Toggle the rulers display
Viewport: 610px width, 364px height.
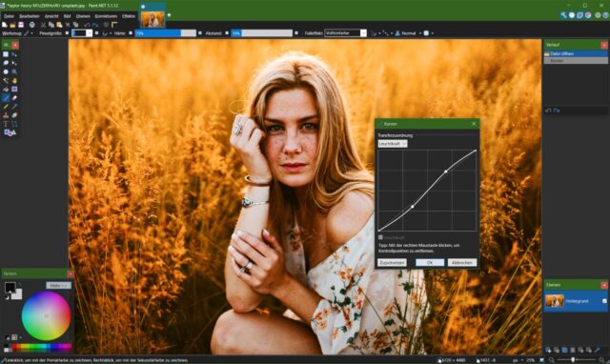coord(114,25)
